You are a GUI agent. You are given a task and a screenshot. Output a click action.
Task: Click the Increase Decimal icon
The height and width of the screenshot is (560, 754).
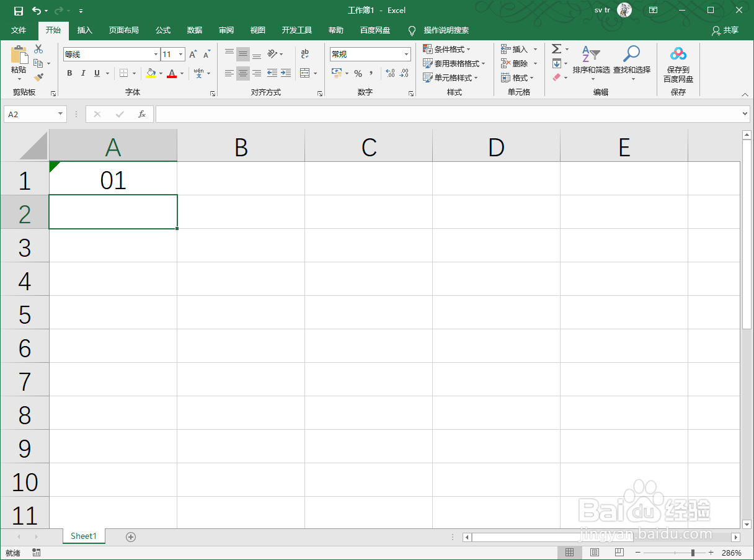390,73
